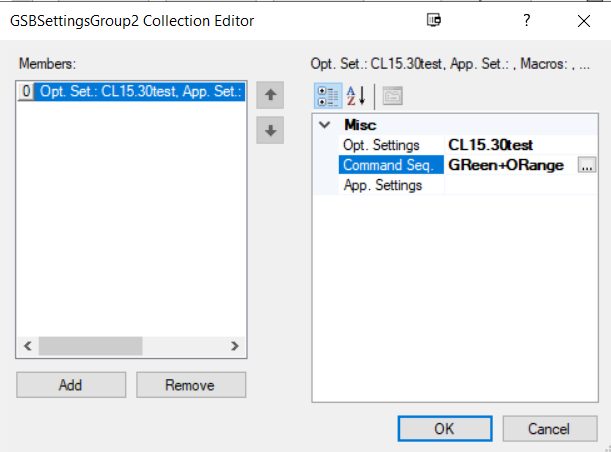The height and width of the screenshot is (452, 611).
Task: Collapse the Misc category
Action: coord(324,125)
